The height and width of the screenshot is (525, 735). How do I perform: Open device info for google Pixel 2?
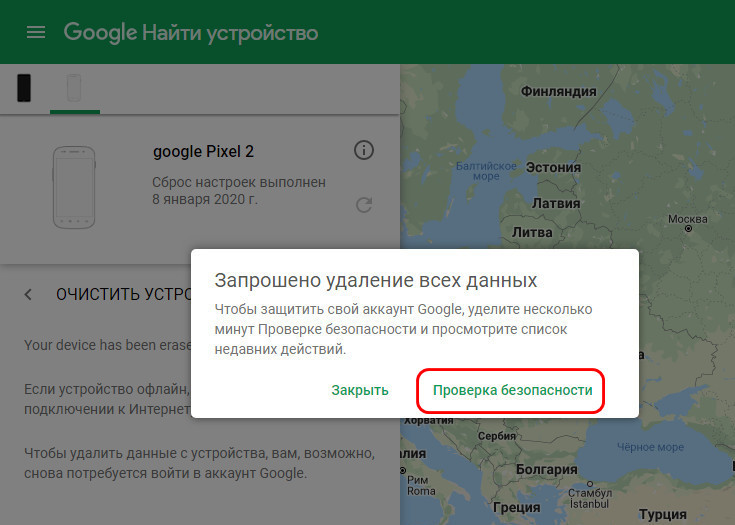pyautogui.click(x=364, y=150)
